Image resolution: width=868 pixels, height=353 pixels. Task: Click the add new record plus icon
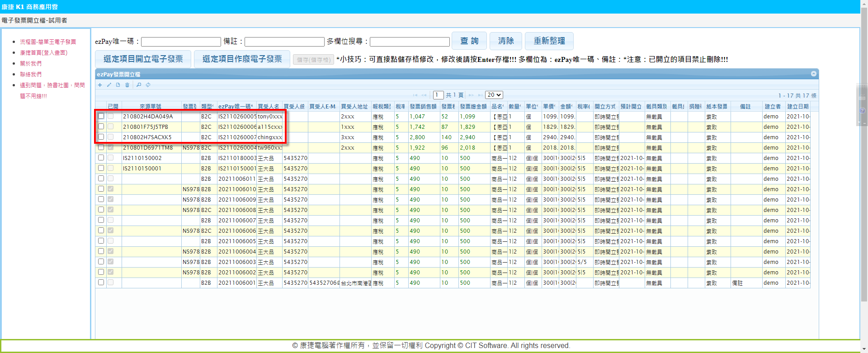click(x=100, y=85)
